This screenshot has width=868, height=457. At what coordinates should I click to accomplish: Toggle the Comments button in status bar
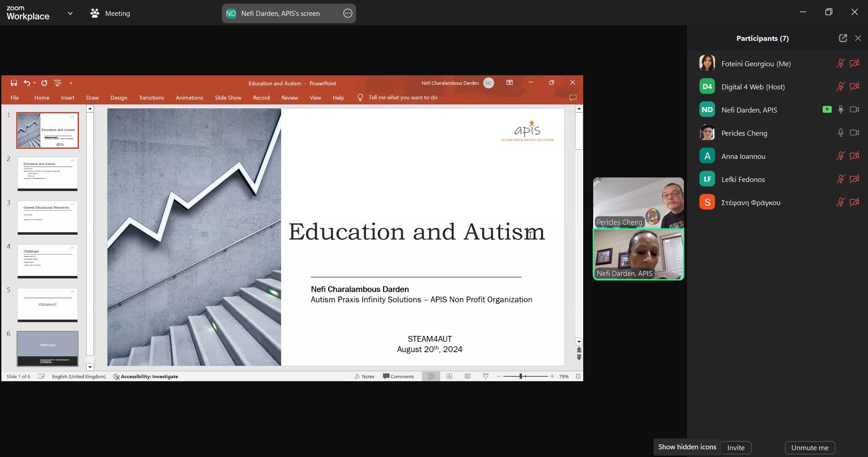[x=398, y=377]
